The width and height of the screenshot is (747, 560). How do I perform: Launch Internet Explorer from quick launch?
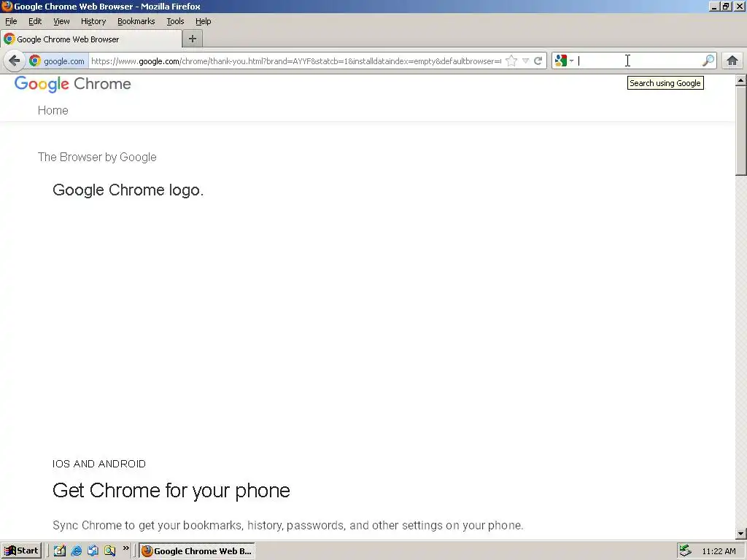[76, 551]
